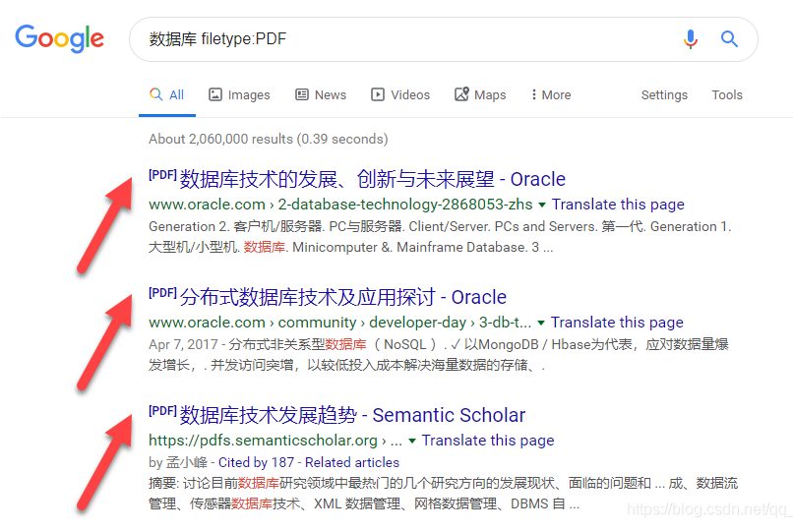Click the News tab newspaper icon

(x=302, y=94)
